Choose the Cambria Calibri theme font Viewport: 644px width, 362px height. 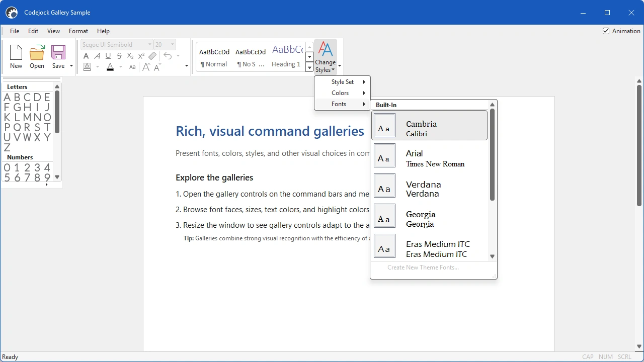(430, 125)
